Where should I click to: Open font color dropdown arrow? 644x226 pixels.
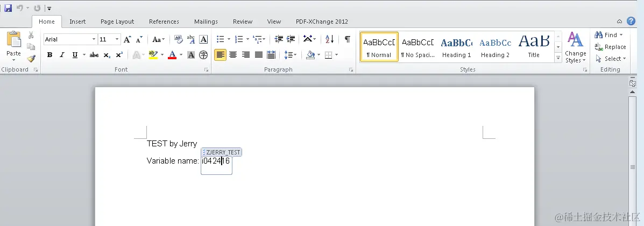(x=181, y=55)
